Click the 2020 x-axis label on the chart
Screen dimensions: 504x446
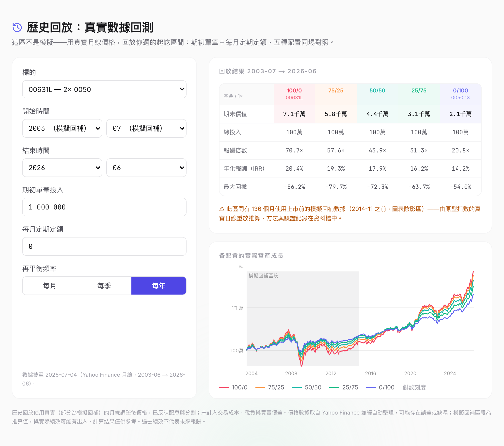click(410, 373)
